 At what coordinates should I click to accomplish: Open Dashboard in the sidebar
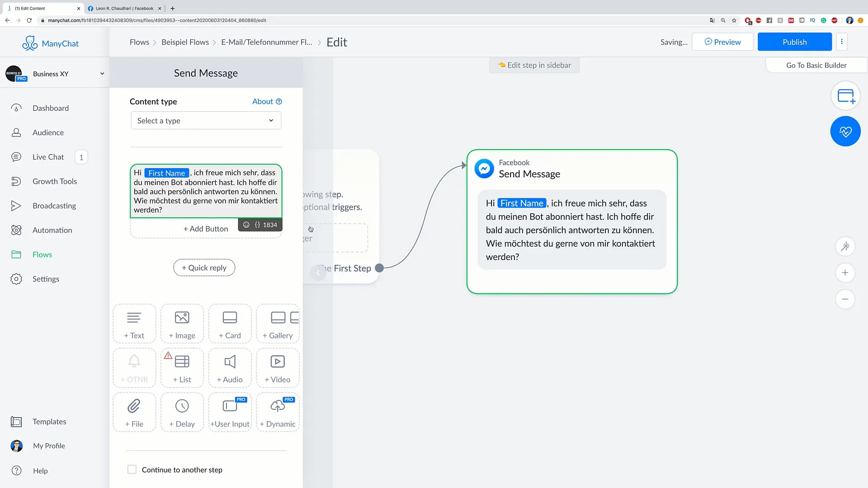pos(51,108)
